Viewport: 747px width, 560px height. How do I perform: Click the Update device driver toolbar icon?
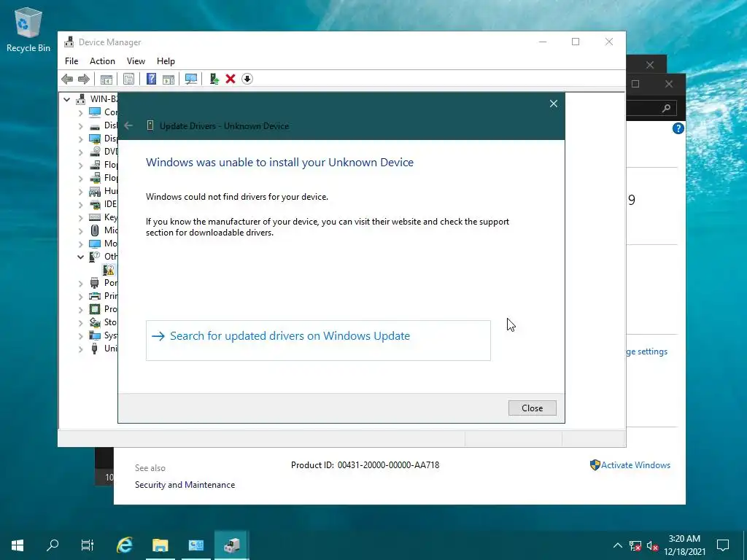pos(214,79)
